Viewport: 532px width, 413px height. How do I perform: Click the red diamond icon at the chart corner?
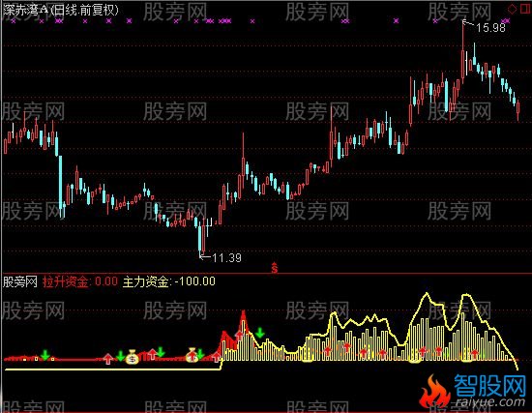tap(513, 9)
